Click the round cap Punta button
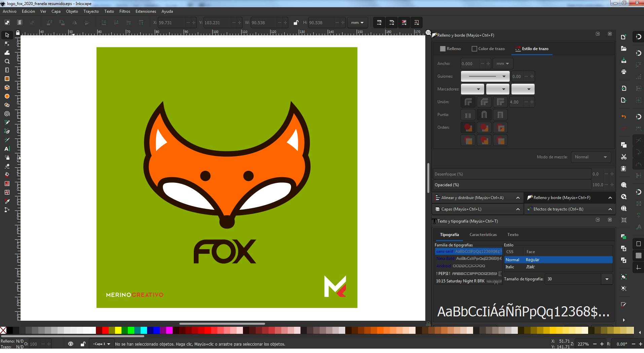Screen dimensions: 644x353 tap(484, 115)
